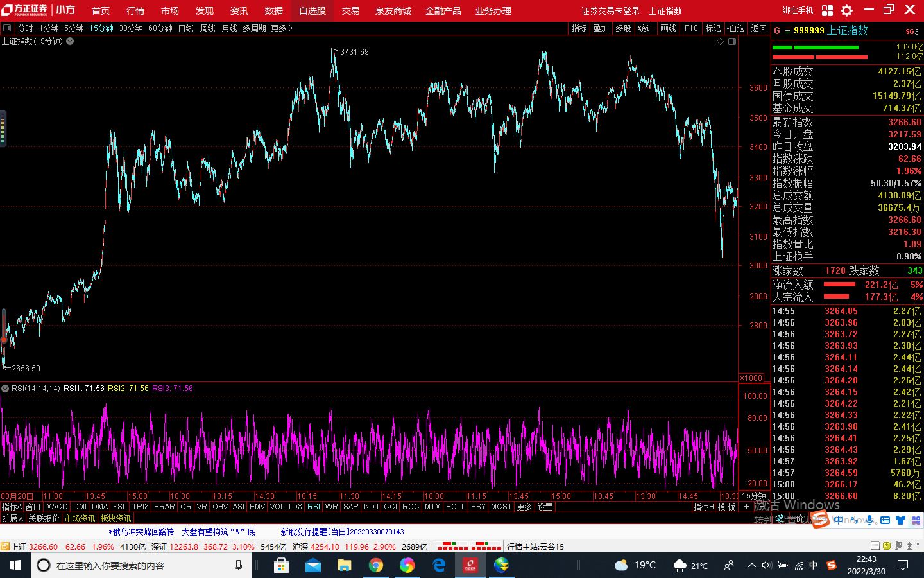Image resolution: width=924 pixels, height=578 pixels.
Task: Open the 行情 menu
Action: pos(135,10)
